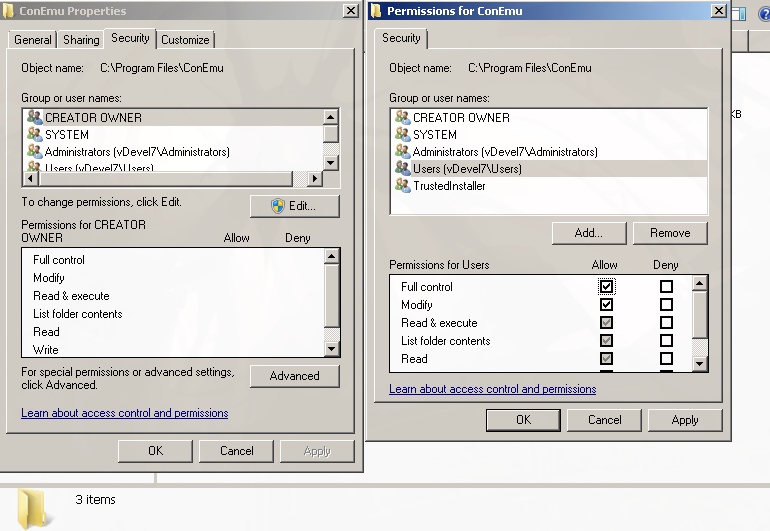Image resolution: width=770 pixels, height=531 pixels.
Task: Click right arrow of horizontal user list scrollbar
Action: coord(315,178)
